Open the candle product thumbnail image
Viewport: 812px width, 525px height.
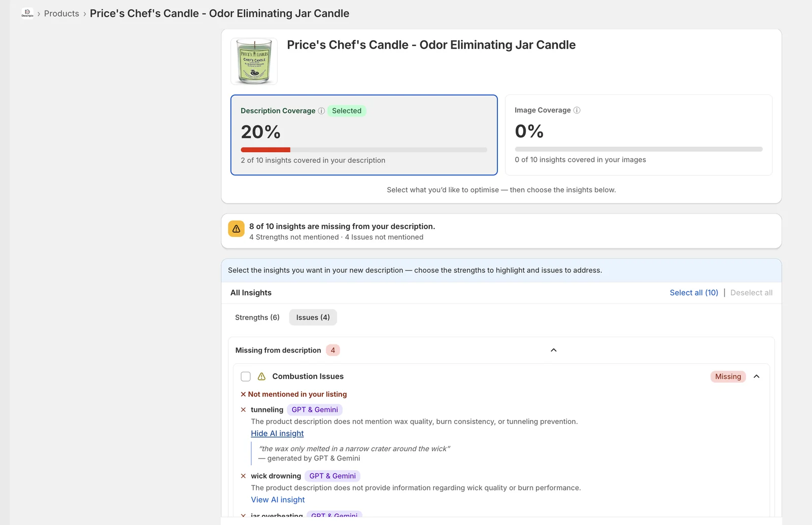[x=254, y=61]
